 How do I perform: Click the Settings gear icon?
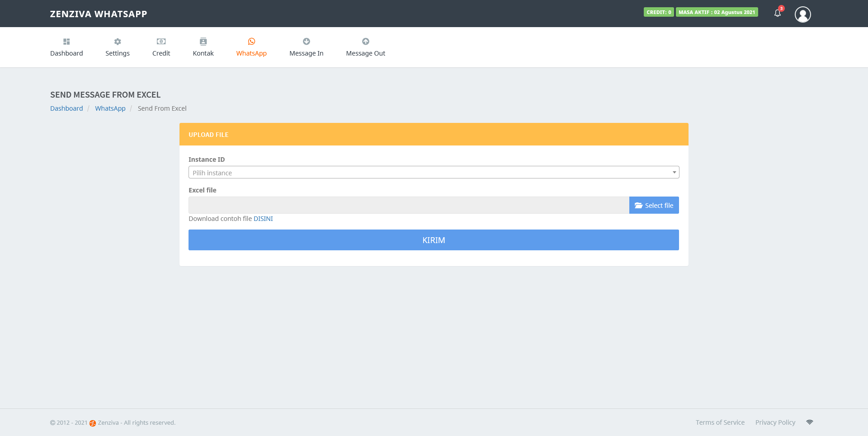point(118,42)
